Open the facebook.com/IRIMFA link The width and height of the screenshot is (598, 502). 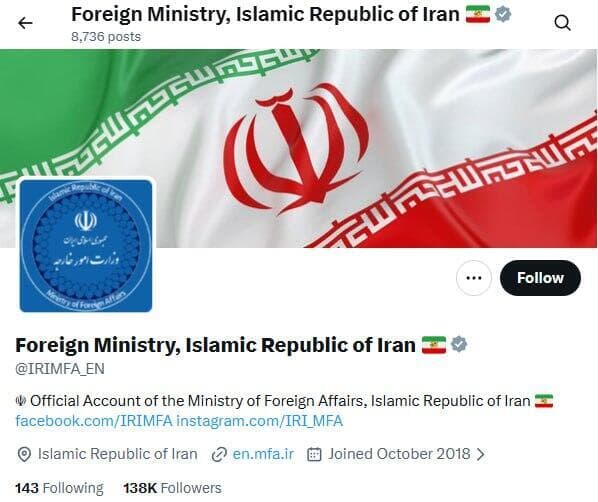coord(94,421)
